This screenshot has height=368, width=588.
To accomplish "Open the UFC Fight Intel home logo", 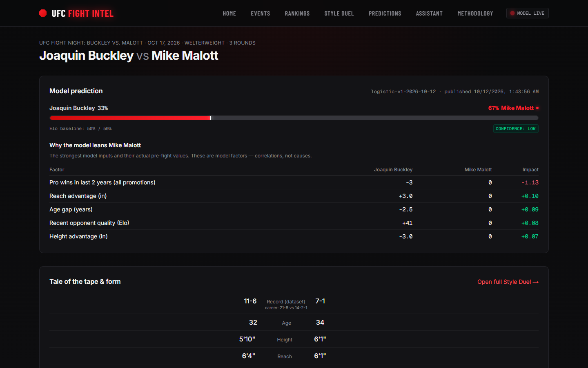I will click(x=76, y=13).
